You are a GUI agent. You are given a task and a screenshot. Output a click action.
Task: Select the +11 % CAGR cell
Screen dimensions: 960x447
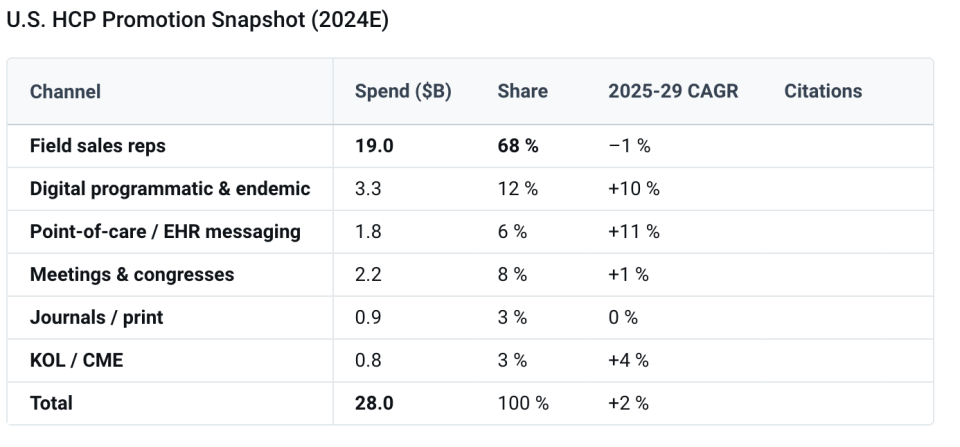633,232
